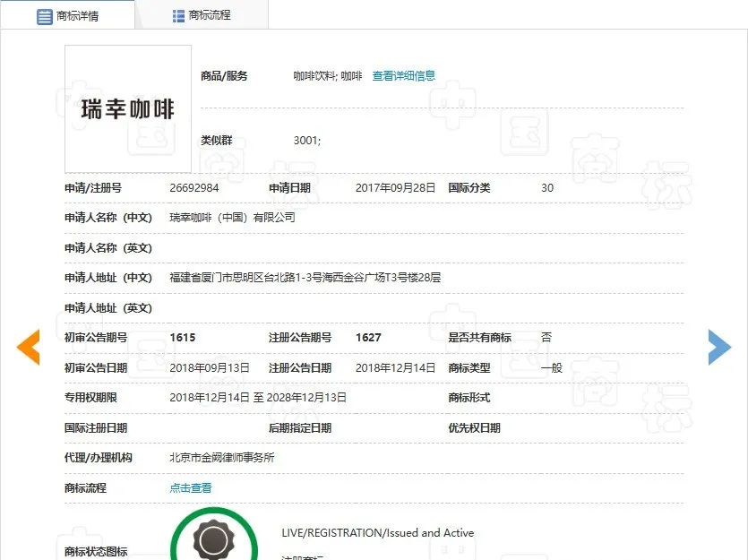The height and width of the screenshot is (560, 748).
Task: Select similar group value 3001;
Action: coord(307,141)
